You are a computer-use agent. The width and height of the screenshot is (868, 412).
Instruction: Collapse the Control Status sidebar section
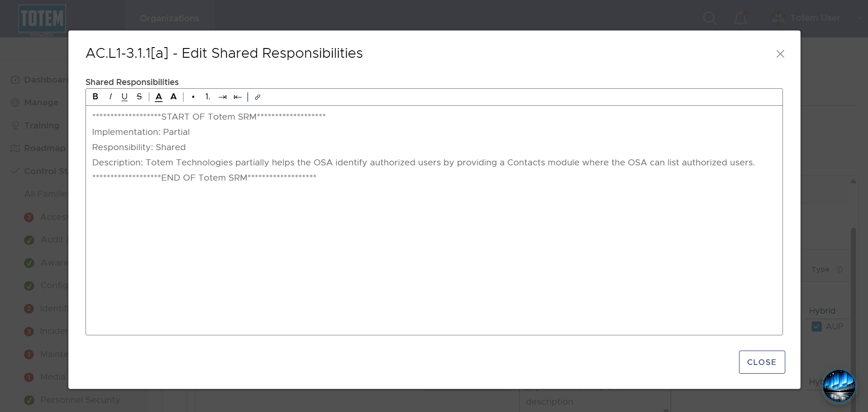[40, 171]
